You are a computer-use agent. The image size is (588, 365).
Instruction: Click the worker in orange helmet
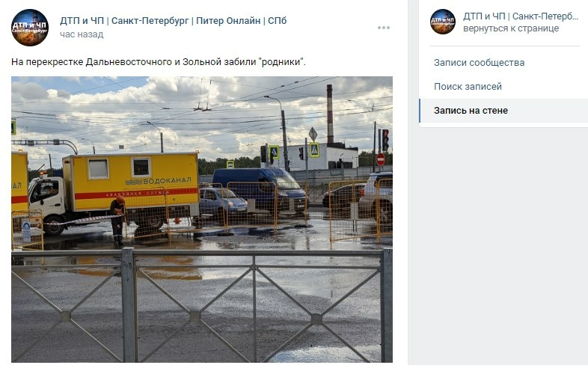click(x=117, y=221)
